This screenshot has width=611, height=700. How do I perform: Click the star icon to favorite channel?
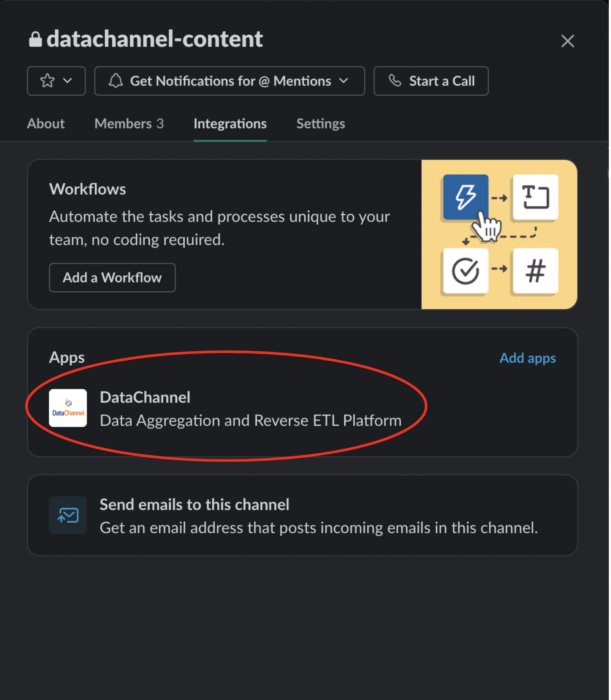(x=47, y=81)
